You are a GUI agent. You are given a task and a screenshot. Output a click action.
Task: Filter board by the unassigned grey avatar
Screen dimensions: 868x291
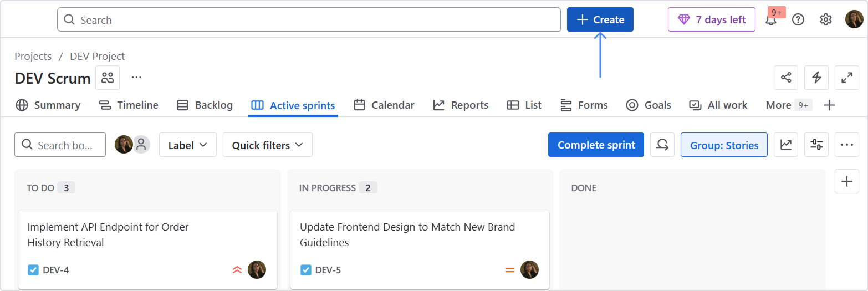pos(141,145)
